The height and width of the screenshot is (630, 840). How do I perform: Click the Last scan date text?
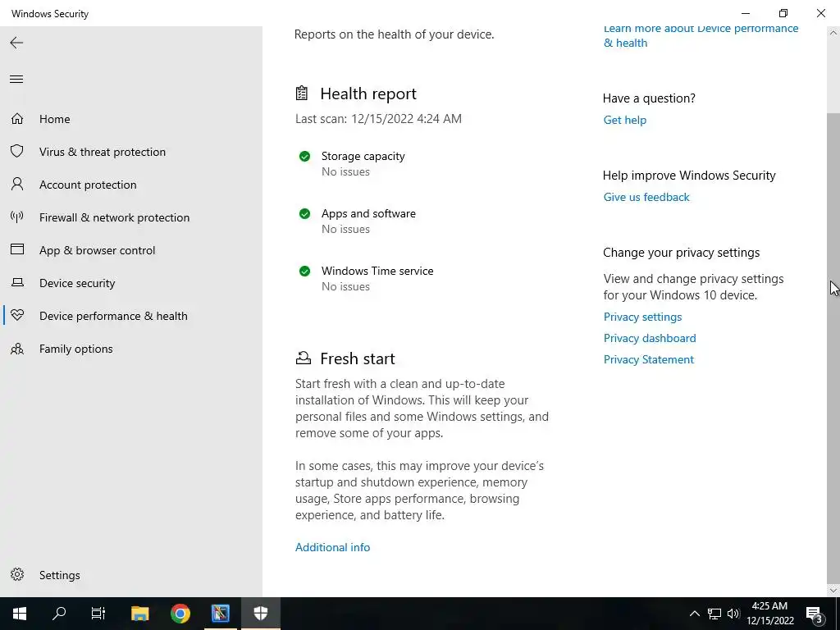click(378, 118)
